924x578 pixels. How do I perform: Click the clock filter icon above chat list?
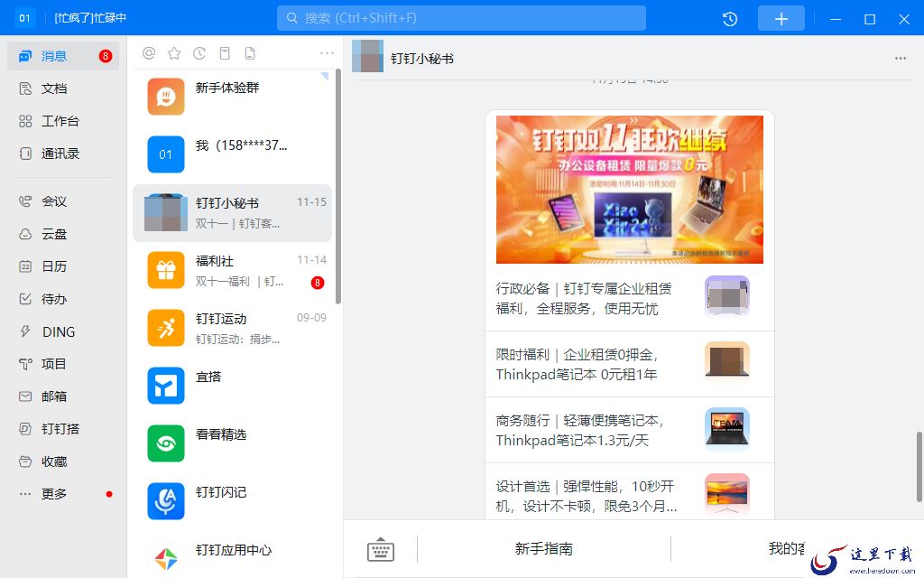(199, 53)
